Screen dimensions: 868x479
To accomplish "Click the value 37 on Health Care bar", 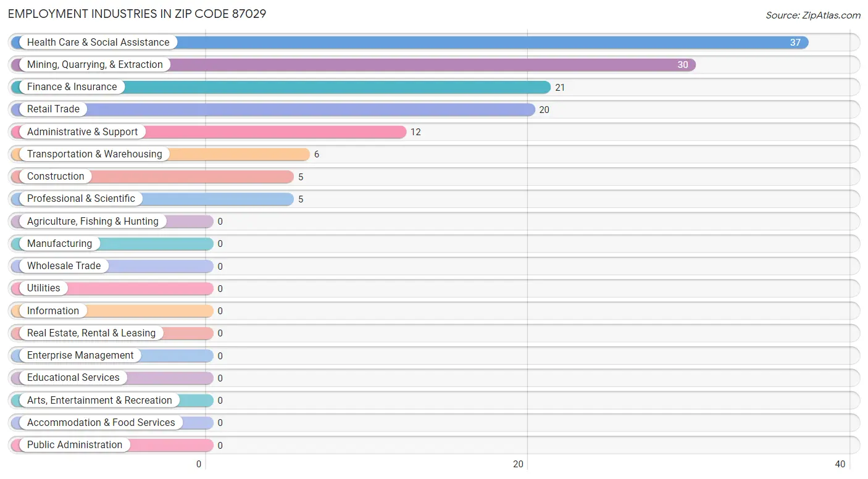I will [x=795, y=43].
